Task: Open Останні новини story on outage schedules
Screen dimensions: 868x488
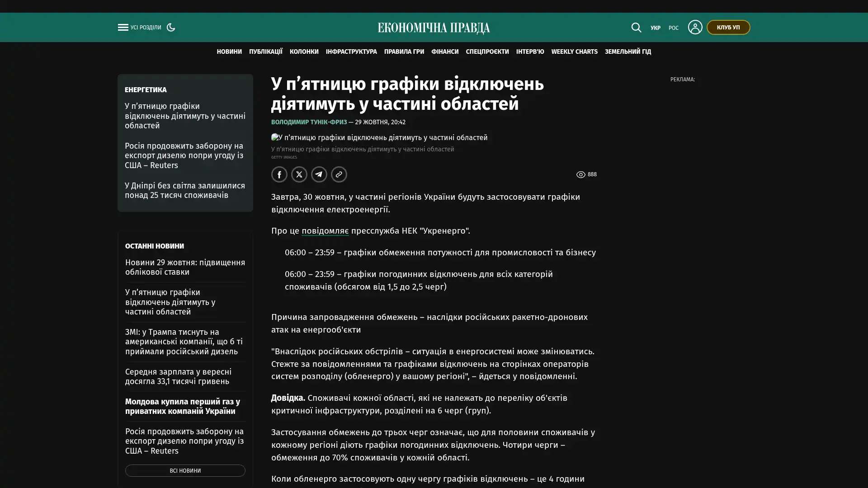Action: (x=170, y=302)
